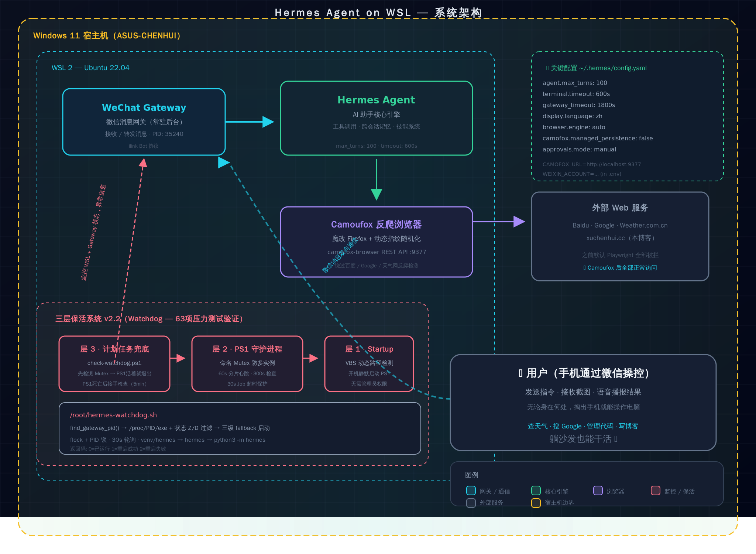756x554 pixels.
Task: Click 'xuchenhui.cc（本博客）' text
Action: (x=620, y=238)
